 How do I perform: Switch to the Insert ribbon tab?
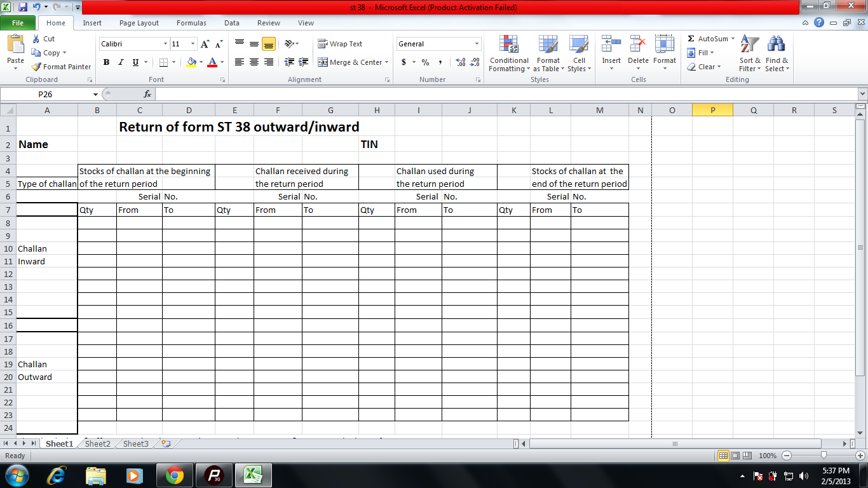coord(92,23)
